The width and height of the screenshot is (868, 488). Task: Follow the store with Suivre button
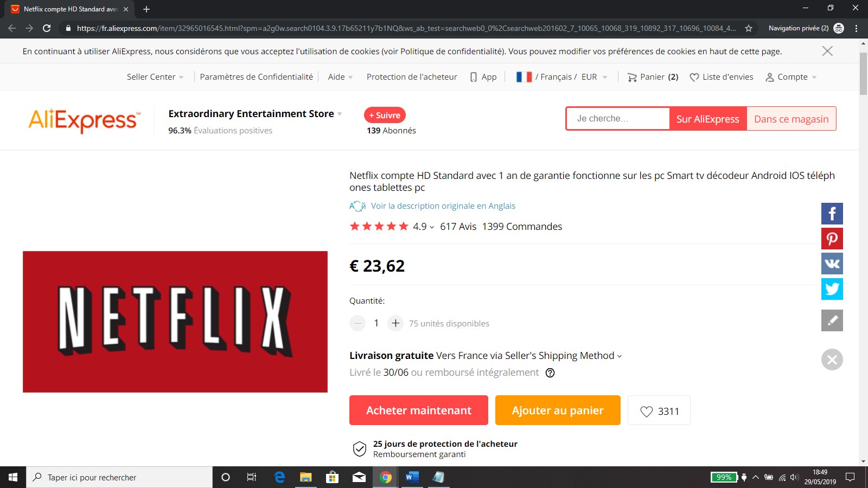(x=385, y=115)
